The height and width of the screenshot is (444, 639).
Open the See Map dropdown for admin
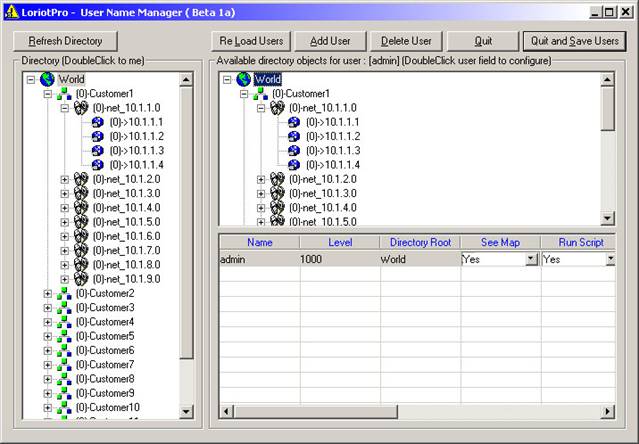click(531, 259)
